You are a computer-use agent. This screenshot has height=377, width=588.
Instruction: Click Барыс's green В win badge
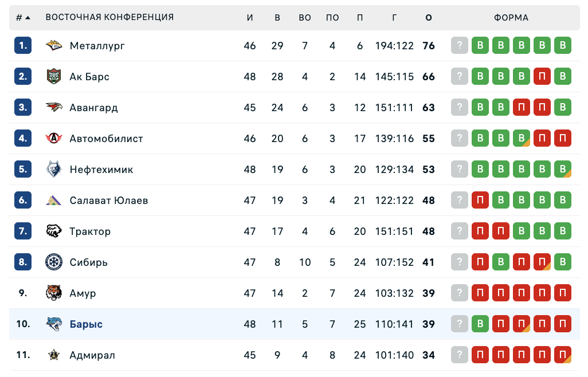click(480, 324)
